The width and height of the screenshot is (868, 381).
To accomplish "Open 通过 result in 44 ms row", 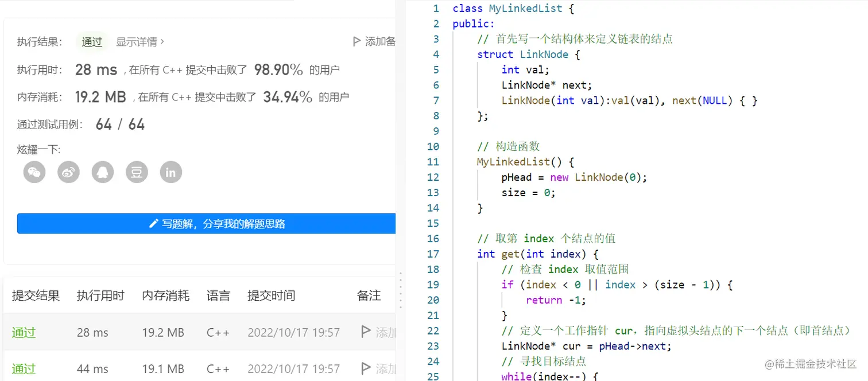I will pos(24,368).
